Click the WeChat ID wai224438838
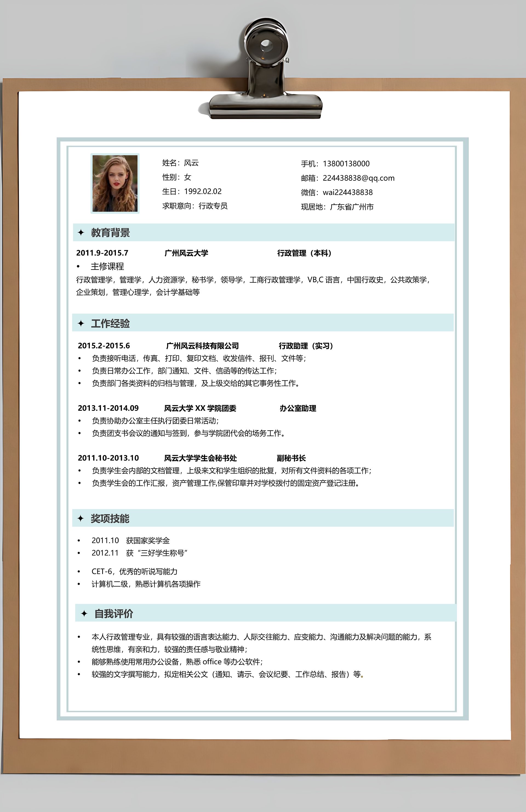The width and height of the screenshot is (526, 812). (x=347, y=192)
